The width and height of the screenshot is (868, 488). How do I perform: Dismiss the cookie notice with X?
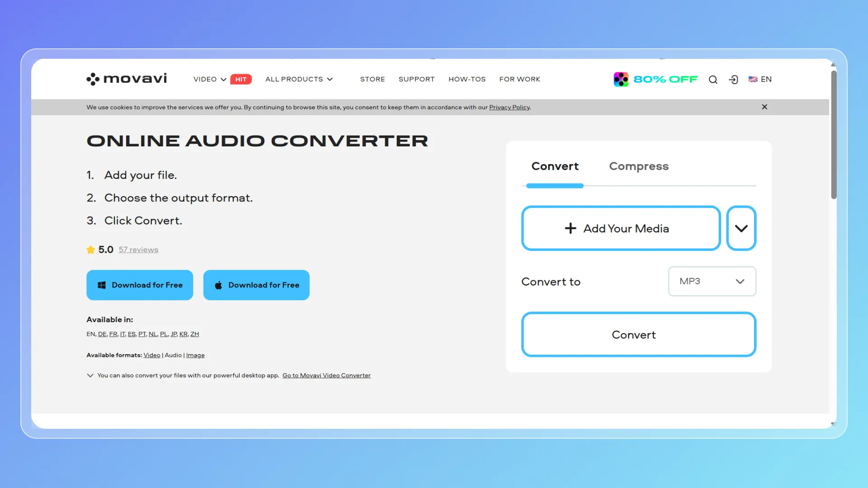764,107
